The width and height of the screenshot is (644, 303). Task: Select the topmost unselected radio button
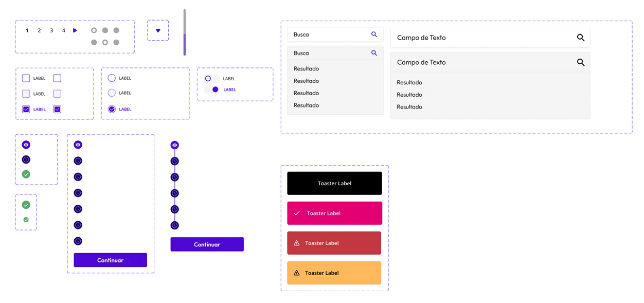pos(112,78)
